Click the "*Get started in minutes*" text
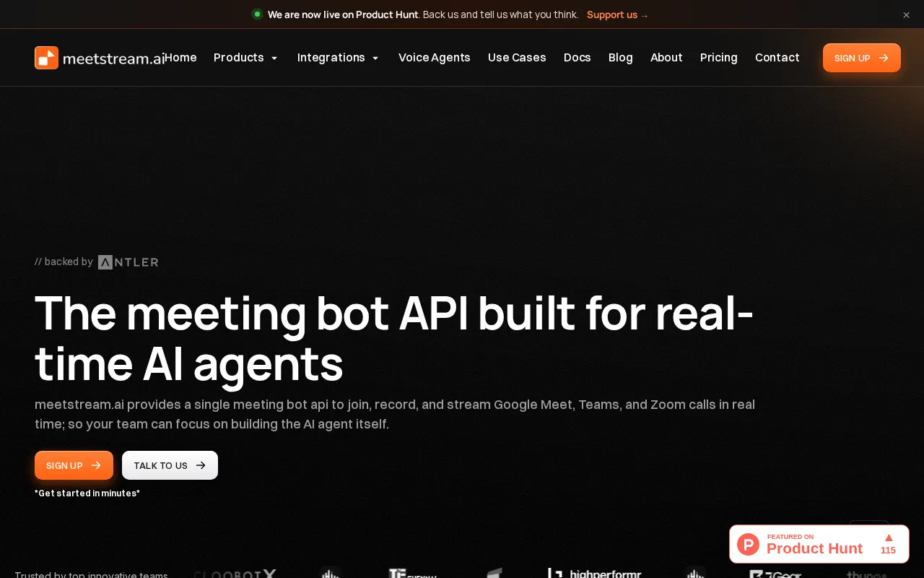This screenshot has height=578, width=924. tap(87, 493)
